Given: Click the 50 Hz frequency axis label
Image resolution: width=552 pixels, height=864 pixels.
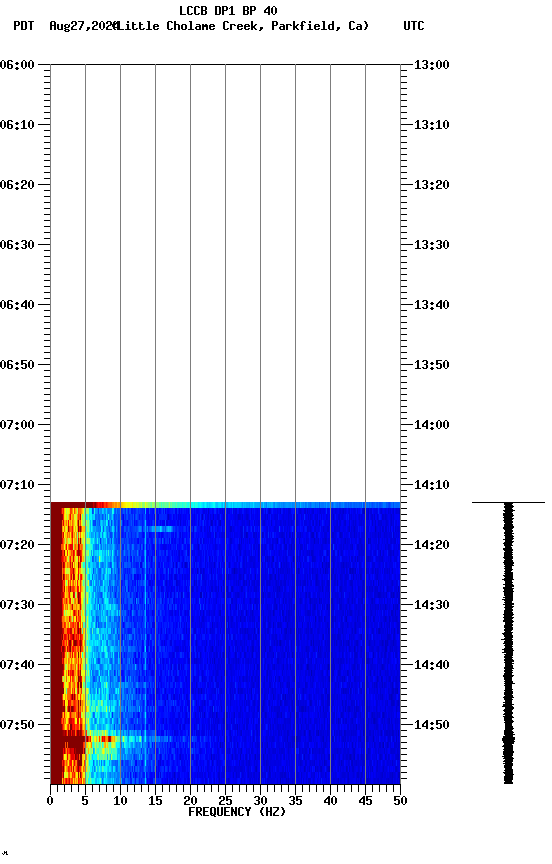Looking at the screenshot, I should pyautogui.click(x=401, y=802).
